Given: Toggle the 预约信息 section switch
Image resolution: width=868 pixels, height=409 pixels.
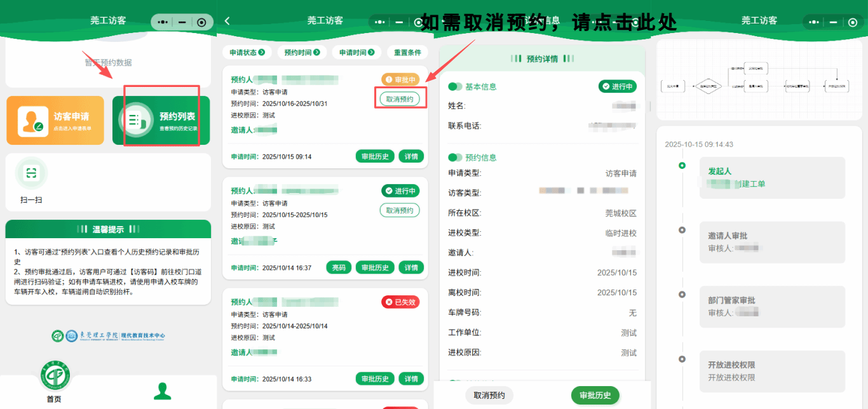Looking at the screenshot, I should 455,158.
